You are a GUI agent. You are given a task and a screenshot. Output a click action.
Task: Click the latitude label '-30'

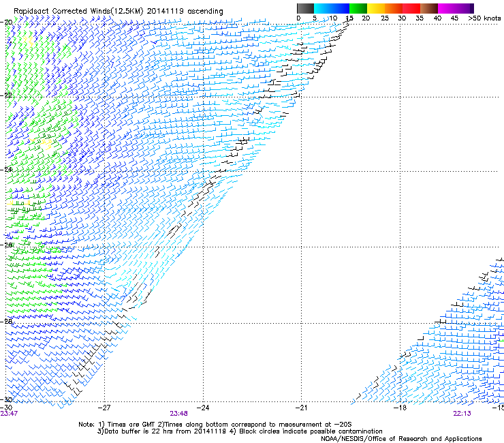[x=6, y=399]
